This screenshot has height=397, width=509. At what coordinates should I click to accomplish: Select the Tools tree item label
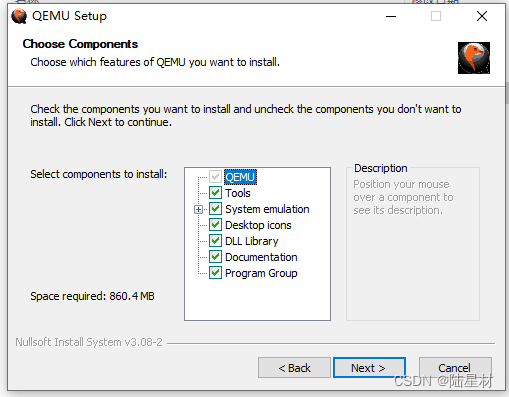point(238,193)
